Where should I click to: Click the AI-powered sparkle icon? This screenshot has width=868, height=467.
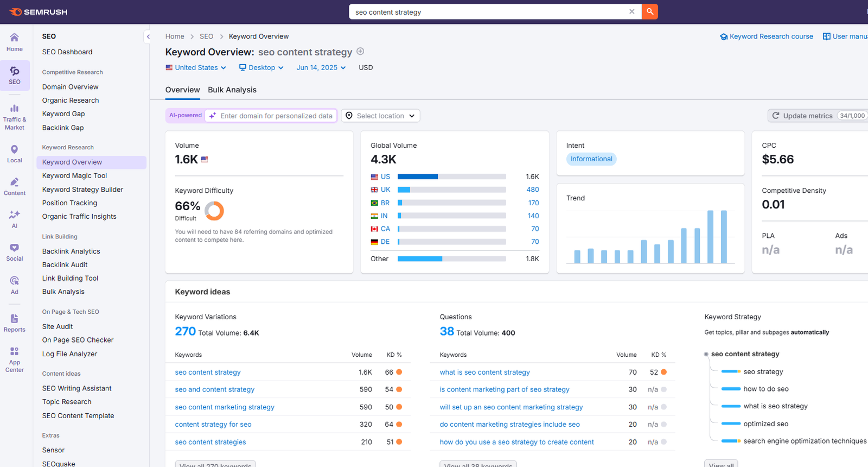(213, 116)
